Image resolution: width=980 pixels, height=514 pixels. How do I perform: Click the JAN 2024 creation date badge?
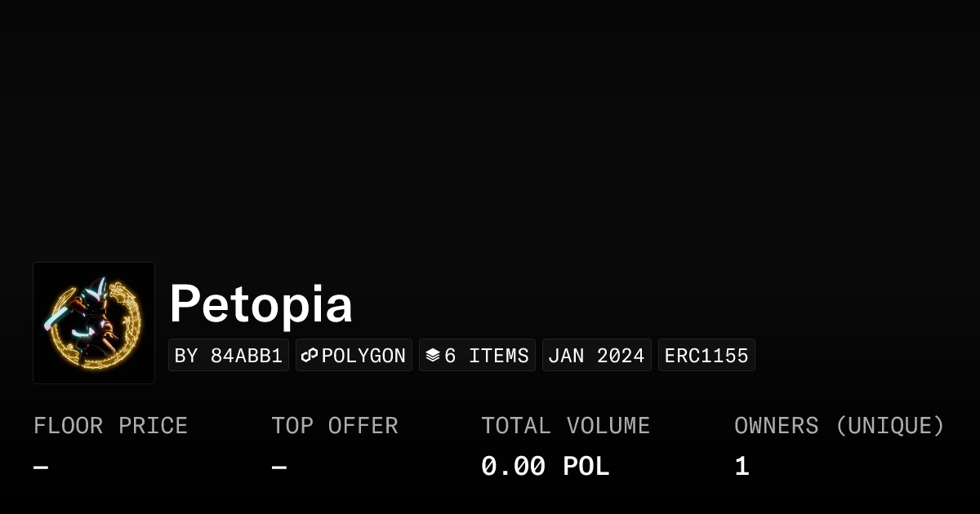596,356
